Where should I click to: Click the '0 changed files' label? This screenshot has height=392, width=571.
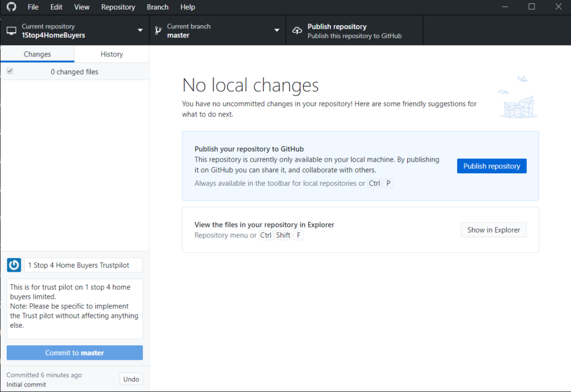coord(75,72)
